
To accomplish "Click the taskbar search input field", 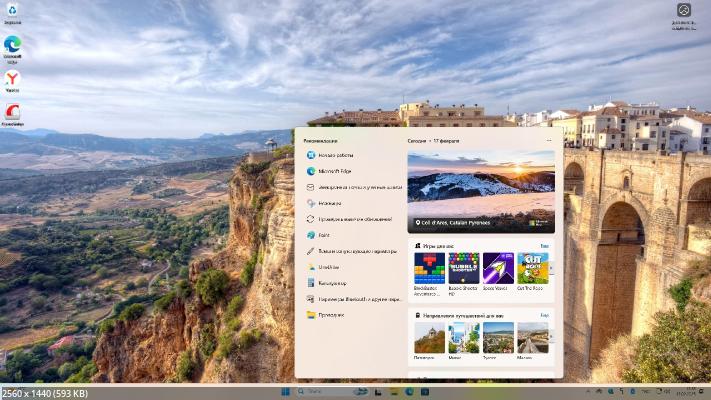I will (x=332, y=391).
